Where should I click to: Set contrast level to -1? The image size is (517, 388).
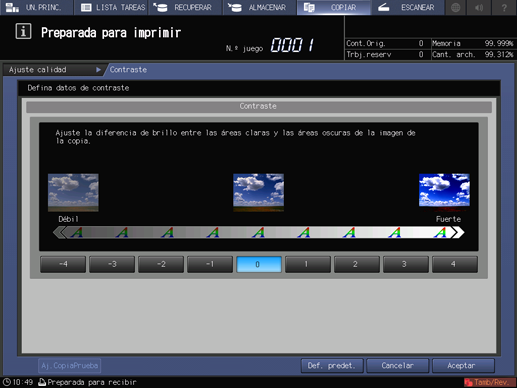tap(210, 264)
